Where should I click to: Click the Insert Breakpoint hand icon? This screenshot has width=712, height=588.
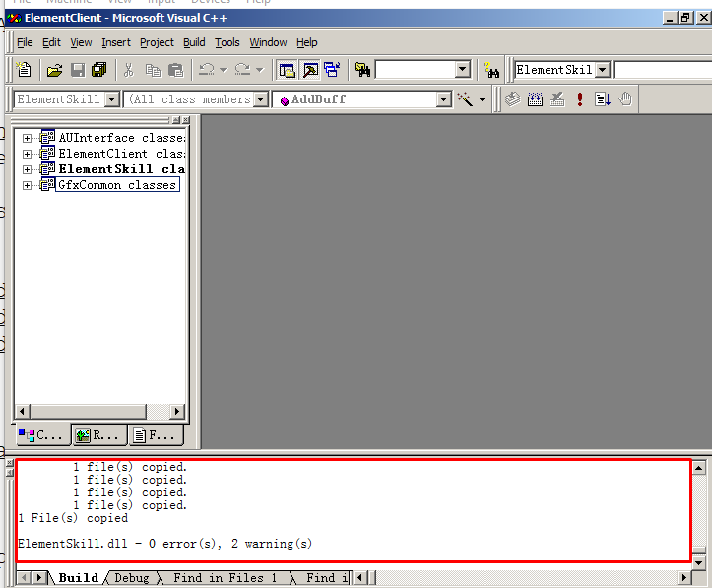[625, 98]
